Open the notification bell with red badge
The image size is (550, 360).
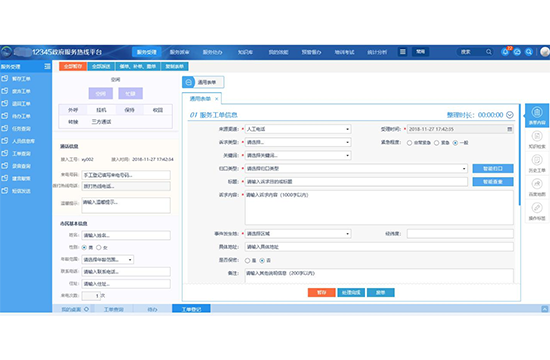tap(505, 52)
